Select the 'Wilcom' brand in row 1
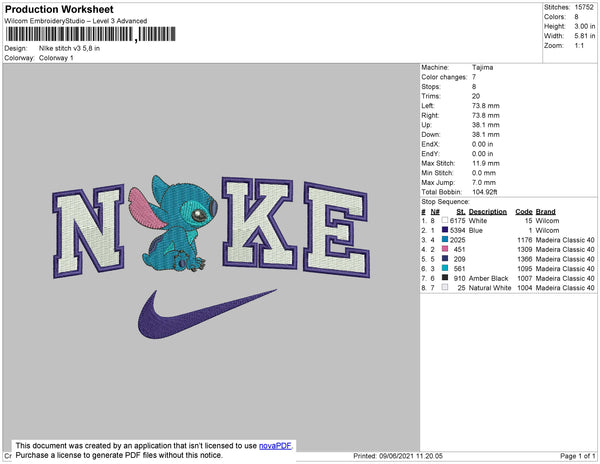This screenshot has width=600, height=464. point(547,221)
